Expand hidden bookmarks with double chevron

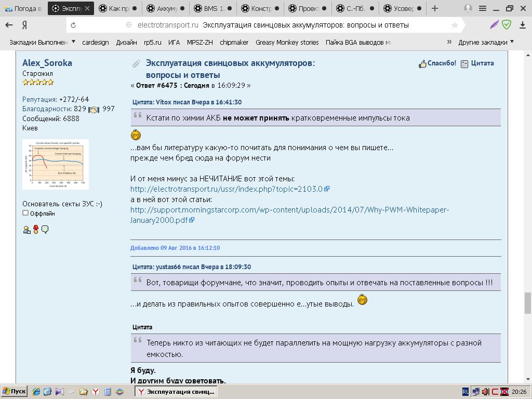point(449,42)
